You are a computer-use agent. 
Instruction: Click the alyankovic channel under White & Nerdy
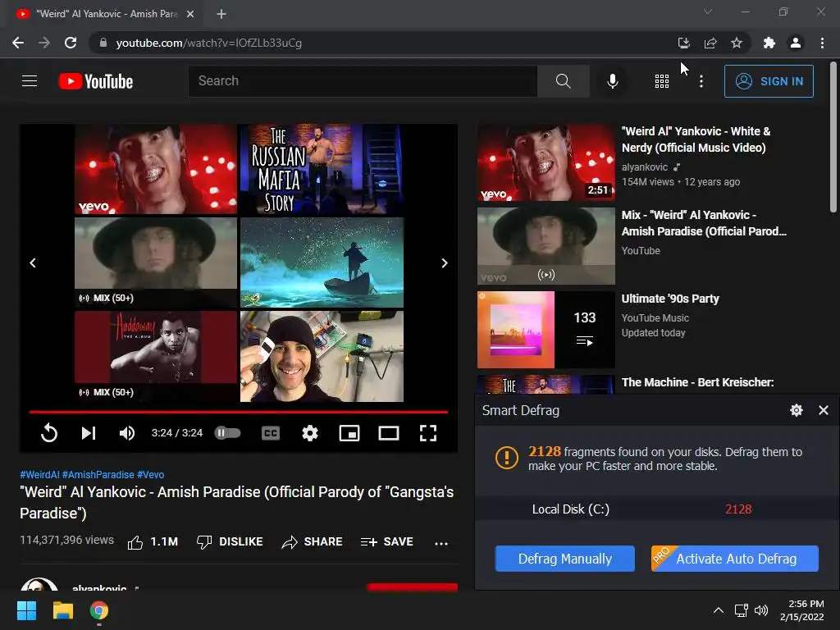(x=645, y=167)
